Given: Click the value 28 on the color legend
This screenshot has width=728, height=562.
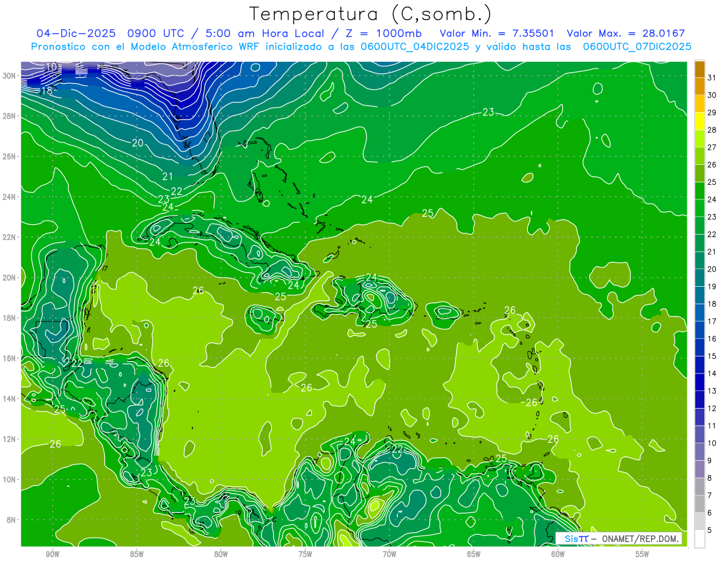Looking at the screenshot, I should click(712, 130).
